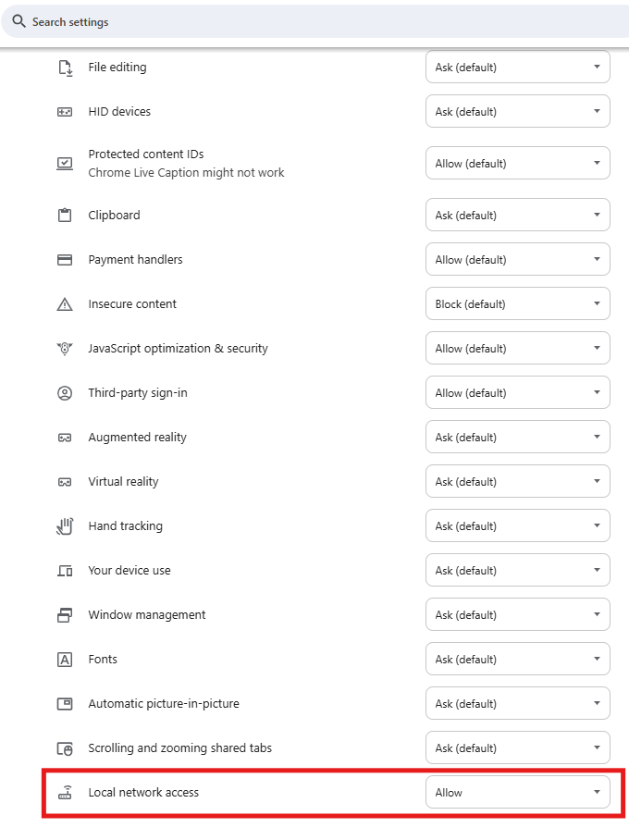
Task: Click the Fonts icon
Action: (65, 660)
